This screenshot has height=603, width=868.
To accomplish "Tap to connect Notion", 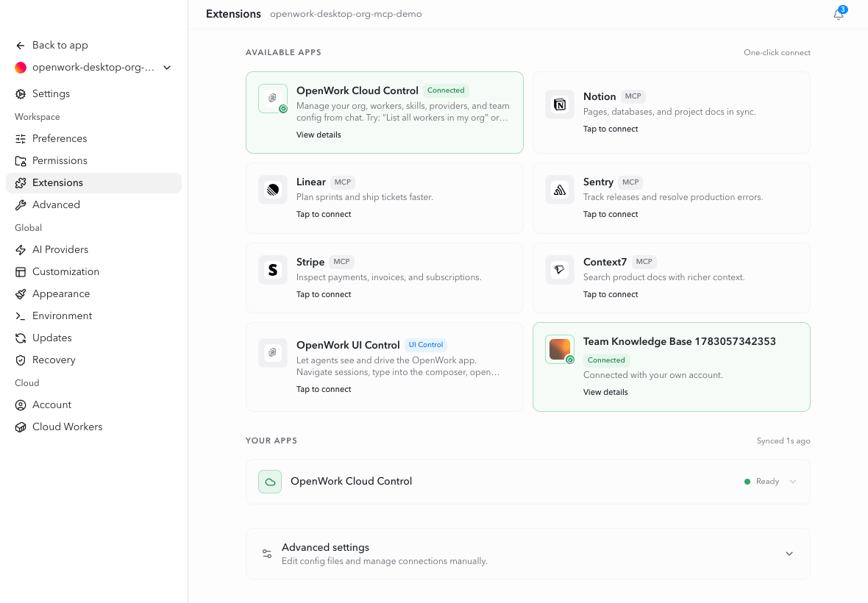I will [611, 129].
